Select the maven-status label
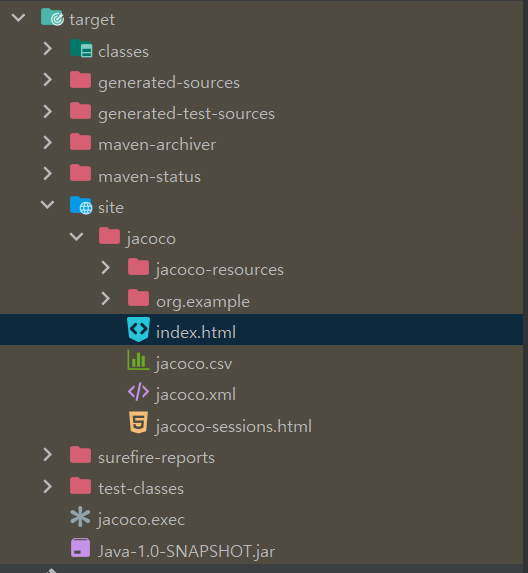Viewport: 528px width, 573px height. [x=149, y=177]
